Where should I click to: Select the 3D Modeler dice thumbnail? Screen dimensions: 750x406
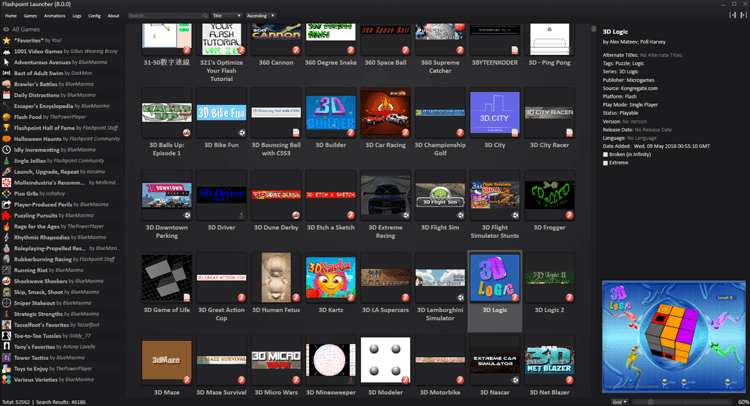point(385,361)
